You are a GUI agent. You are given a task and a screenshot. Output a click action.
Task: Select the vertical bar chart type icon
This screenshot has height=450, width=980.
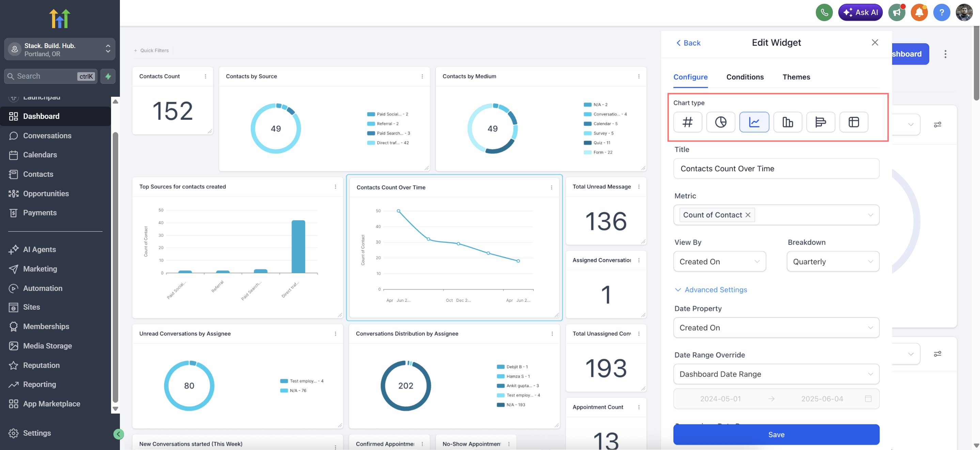pos(788,122)
